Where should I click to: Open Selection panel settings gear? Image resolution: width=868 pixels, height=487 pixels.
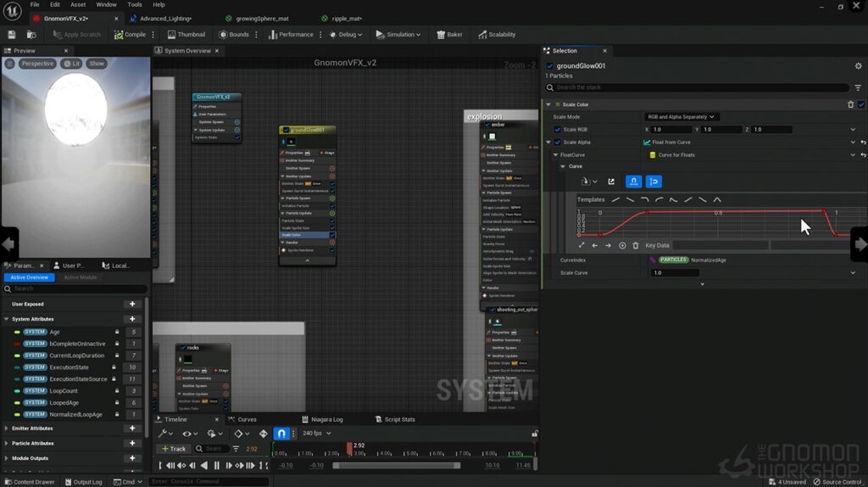[x=858, y=66]
